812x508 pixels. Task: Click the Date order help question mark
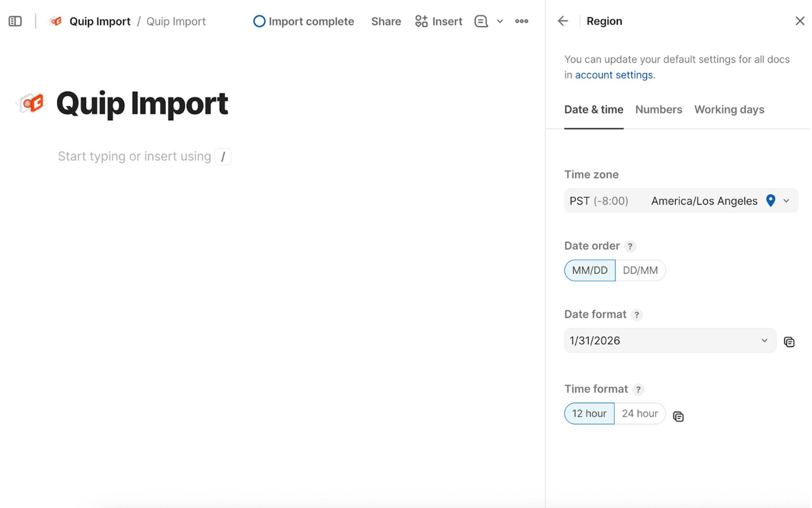pyautogui.click(x=630, y=246)
